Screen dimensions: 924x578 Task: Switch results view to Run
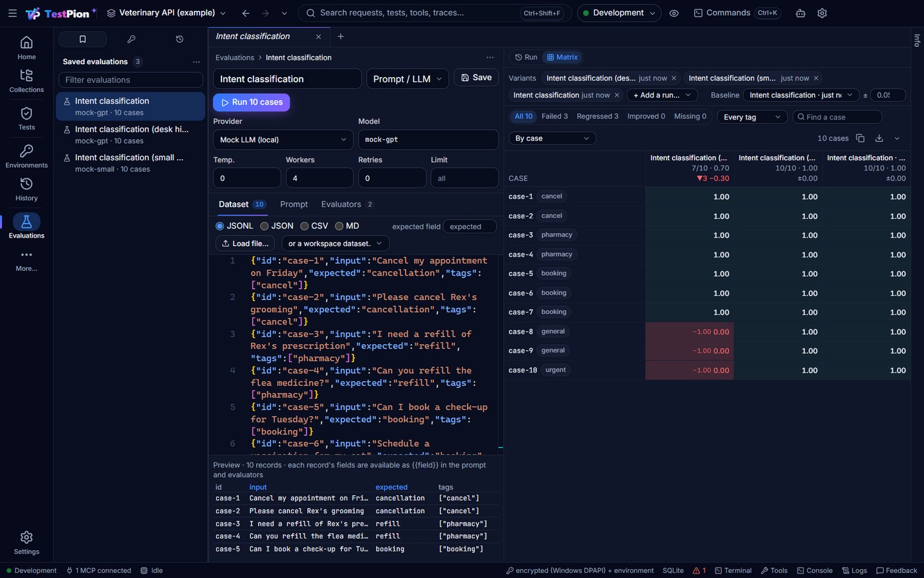coord(526,57)
